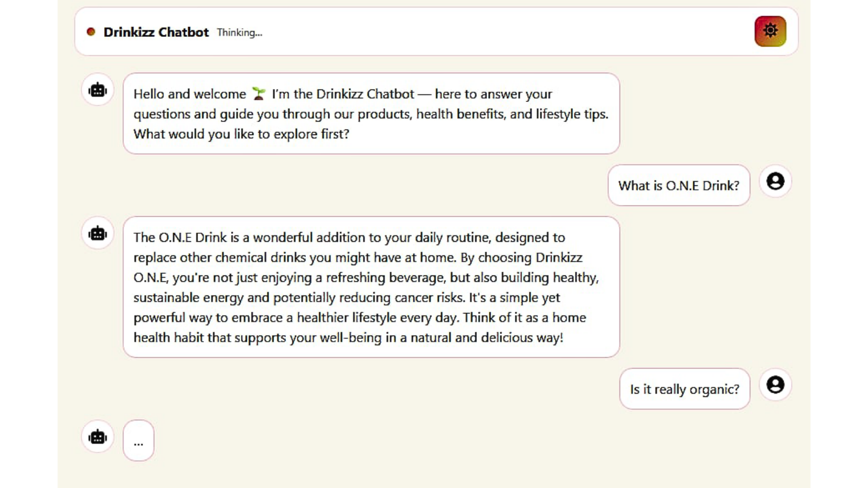Select the "Is it really organic?" message
This screenshot has height=488, width=868.
[684, 389]
